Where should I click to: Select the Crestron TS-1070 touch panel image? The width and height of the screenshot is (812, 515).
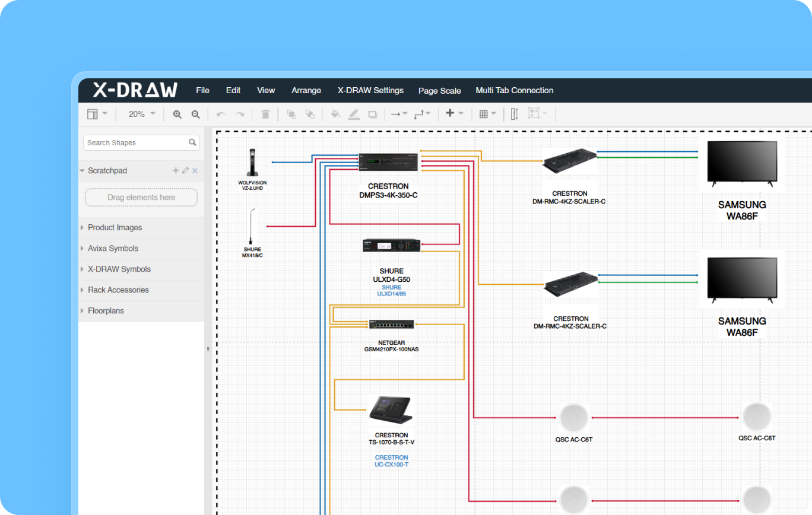(391, 411)
